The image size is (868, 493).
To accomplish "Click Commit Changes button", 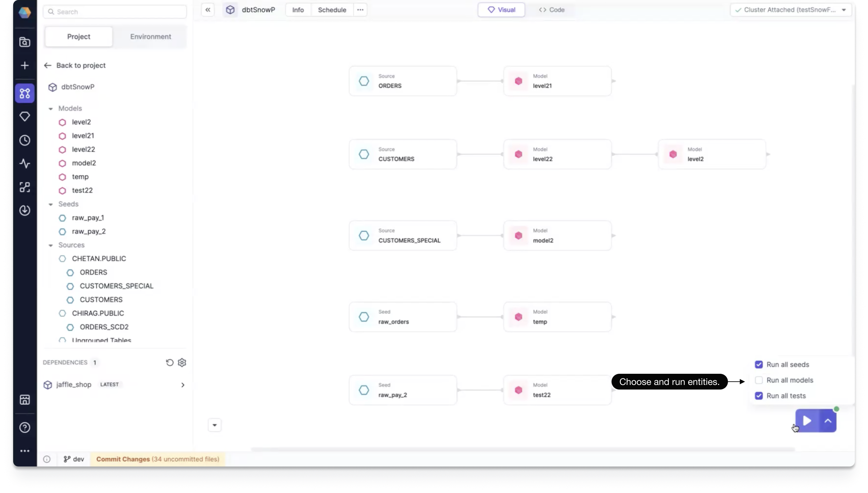I will (122, 459).
